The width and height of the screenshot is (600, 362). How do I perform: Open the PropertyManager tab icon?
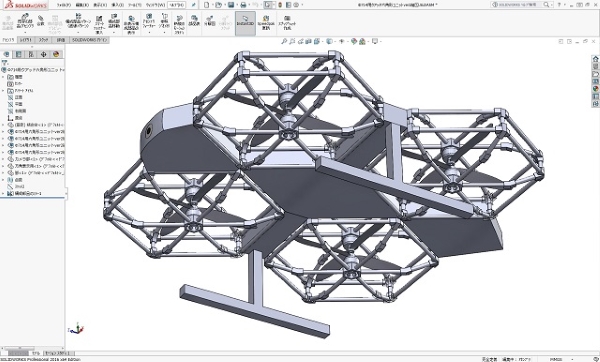tap(18, 54)
